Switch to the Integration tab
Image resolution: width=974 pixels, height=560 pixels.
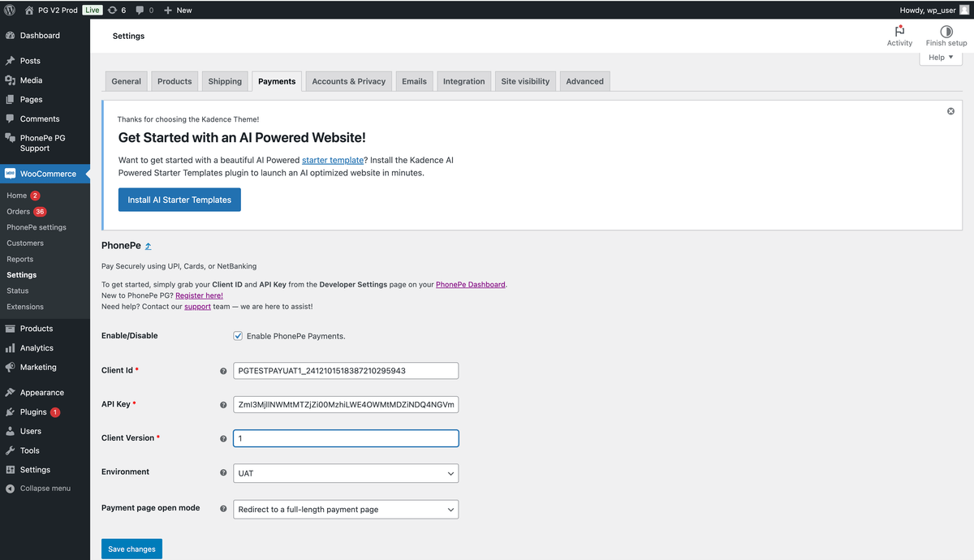pyautogui.click(x=463, y=81)
